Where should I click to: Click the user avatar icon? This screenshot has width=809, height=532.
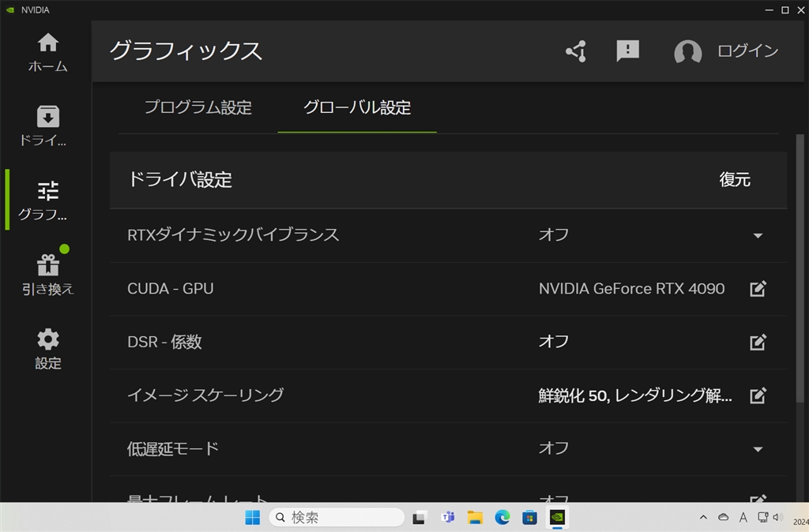(x=688, y=51)
